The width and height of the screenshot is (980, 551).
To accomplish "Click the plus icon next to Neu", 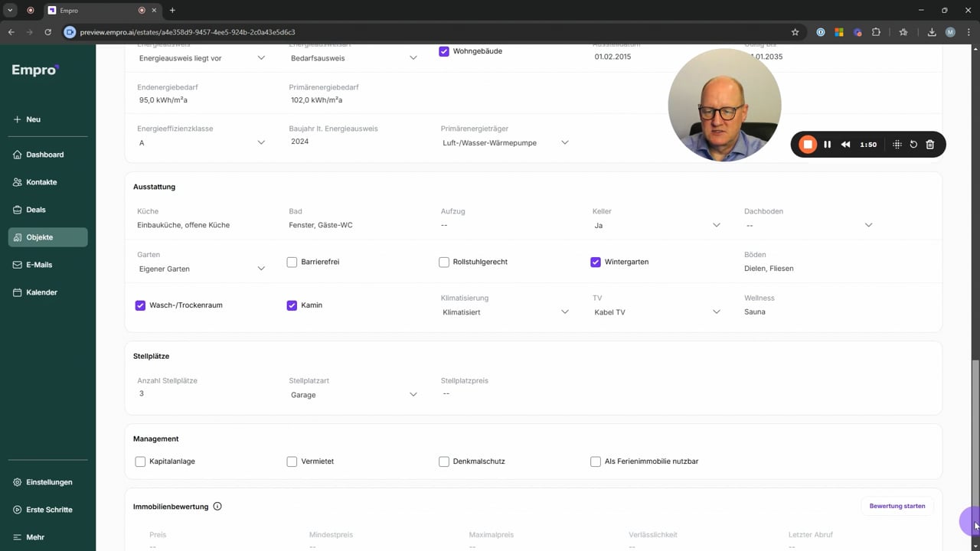I will tap(17, 119).
